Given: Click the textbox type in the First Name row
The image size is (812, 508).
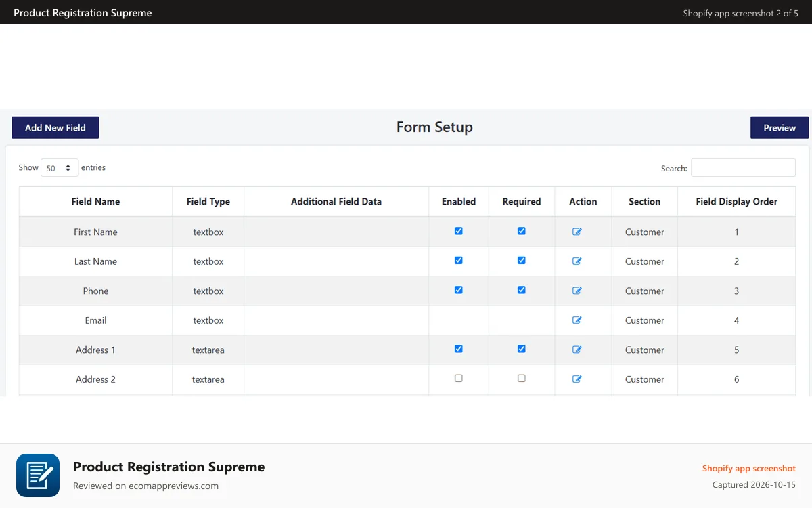Looking at the screenshot, I should click(x=208, y=232).
